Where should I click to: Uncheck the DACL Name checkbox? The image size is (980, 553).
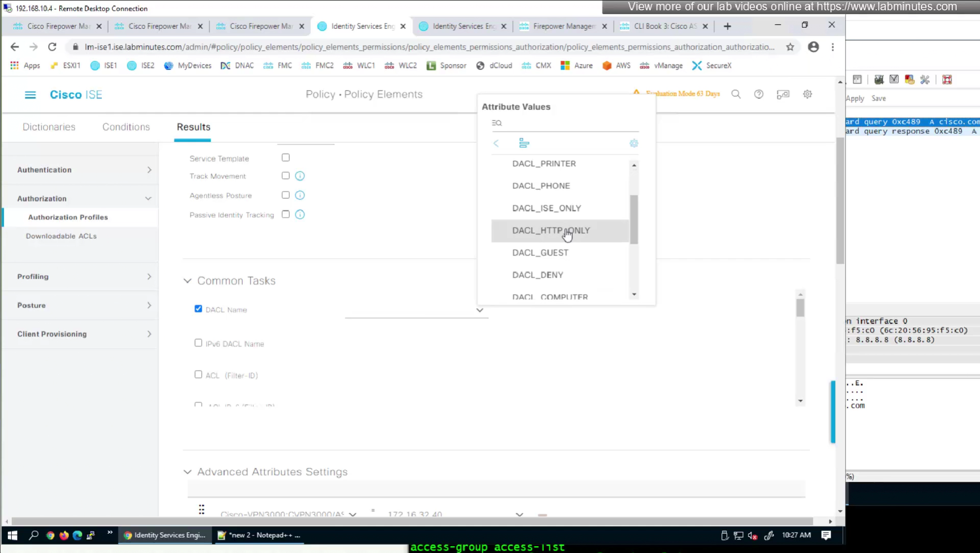pyautogui.click(x=198, y=309)
